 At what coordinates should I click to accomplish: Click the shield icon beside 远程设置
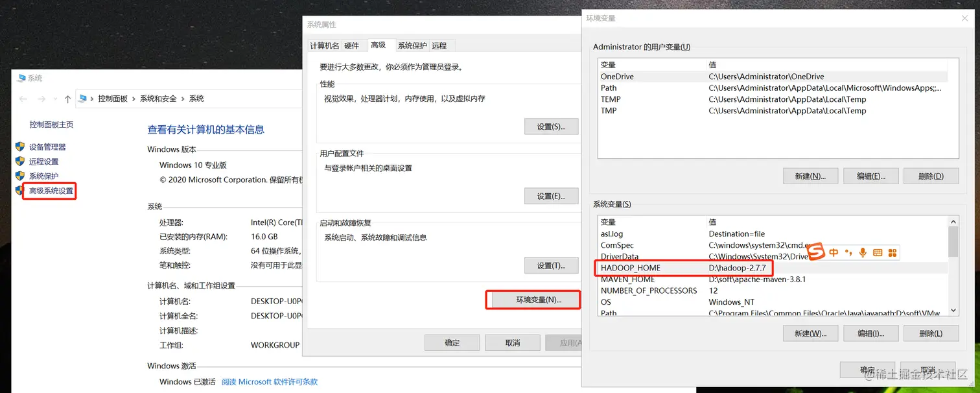click(x=20, y=161)
